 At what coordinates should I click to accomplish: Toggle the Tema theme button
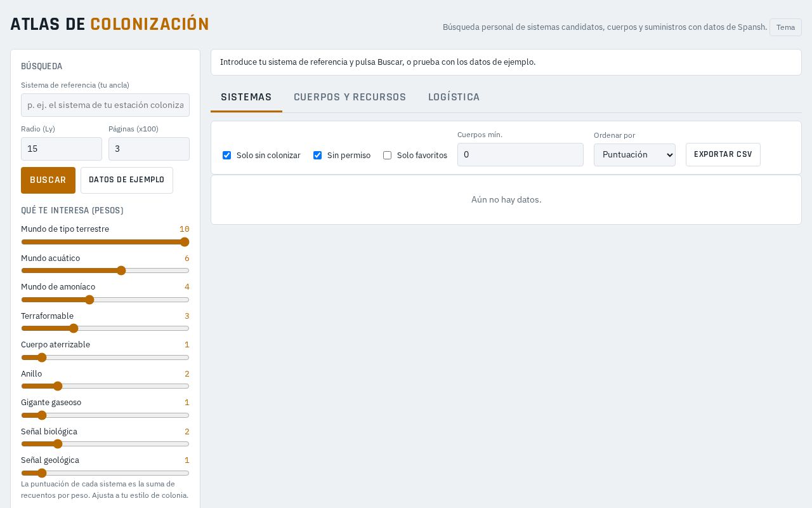click(x=785, y=27)
